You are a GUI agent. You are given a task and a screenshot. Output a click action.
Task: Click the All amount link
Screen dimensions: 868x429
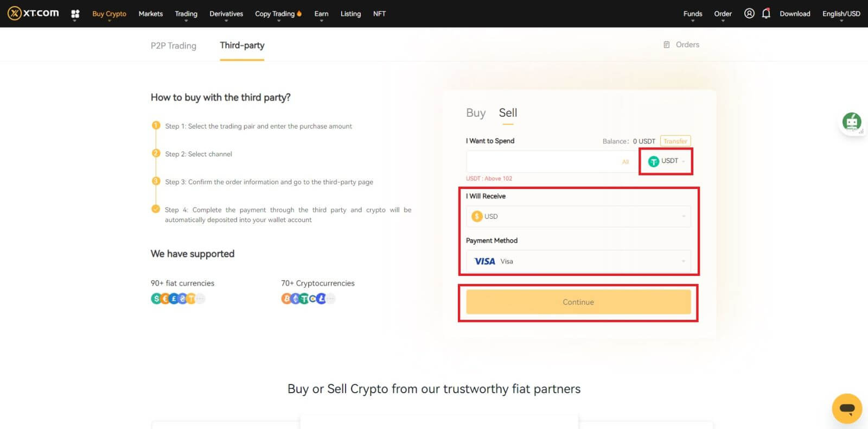tap(626, 162)
